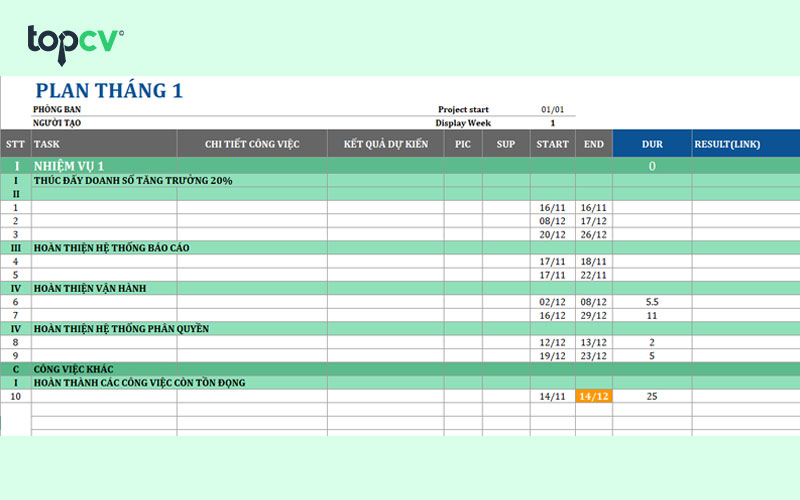Click the empty RESULT(LINK) cell in row 6

(x=746, y=302)
